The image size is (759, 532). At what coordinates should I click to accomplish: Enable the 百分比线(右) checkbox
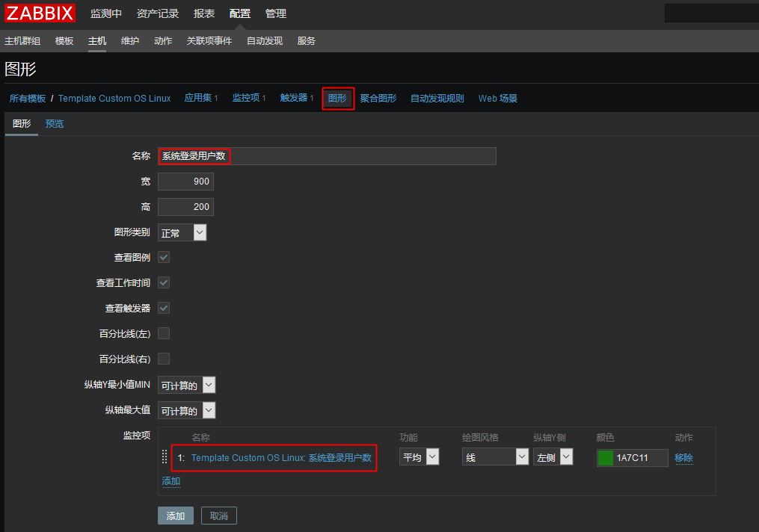164,359
